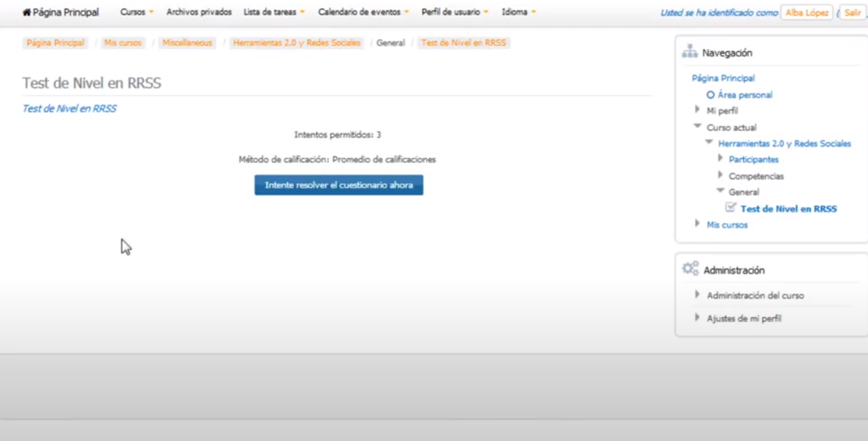Open the Alba López user profile link
The height and width of the screenshot is (441, 868).
807,13
